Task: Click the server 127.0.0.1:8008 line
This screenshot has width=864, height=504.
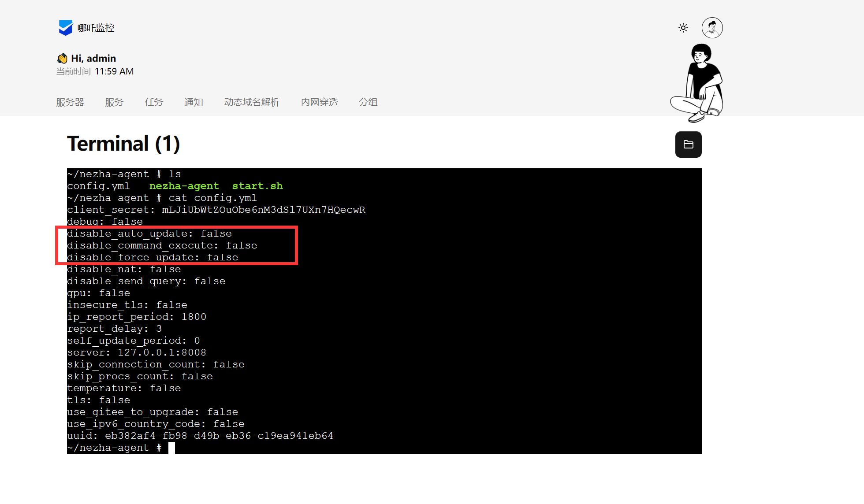Action: [x=136, y=352]
